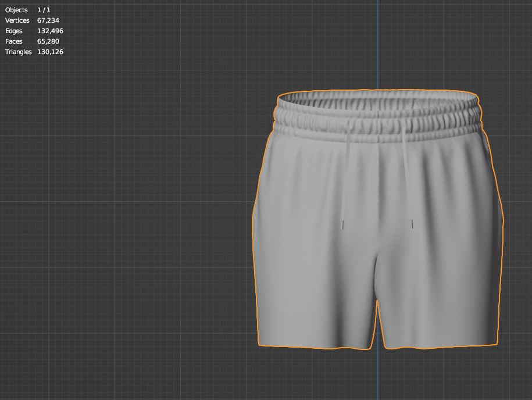
Task: Click the right drawstring tip
Action: click(412, 224)
